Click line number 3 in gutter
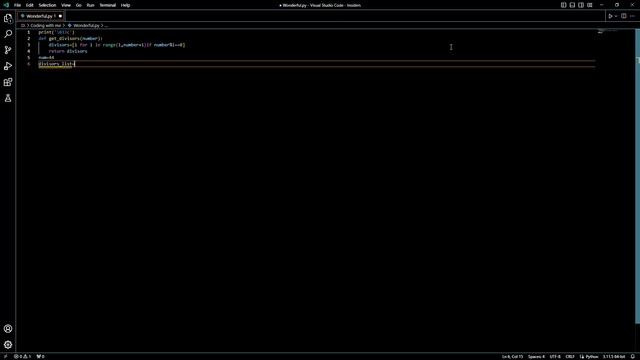The width and height of the screenshot is (640, 360). pos(29,45)
